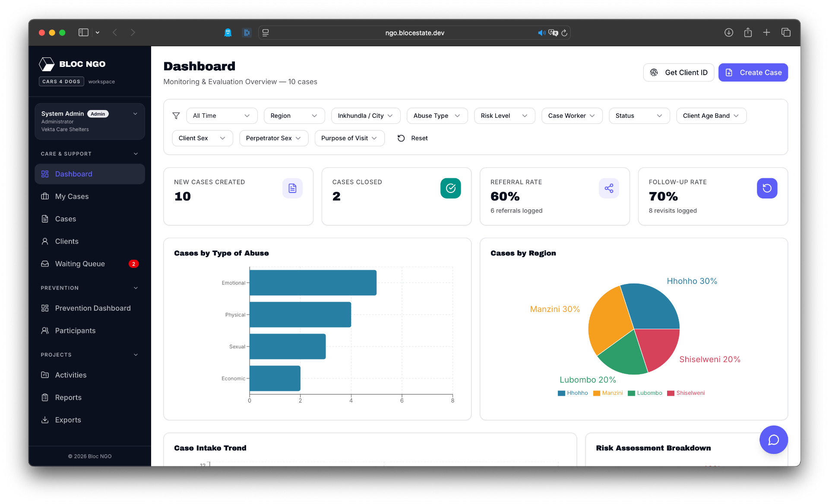Click the Manzini legend color swatch
Screen dimensions: 829x504
click(x=597, y=393)
